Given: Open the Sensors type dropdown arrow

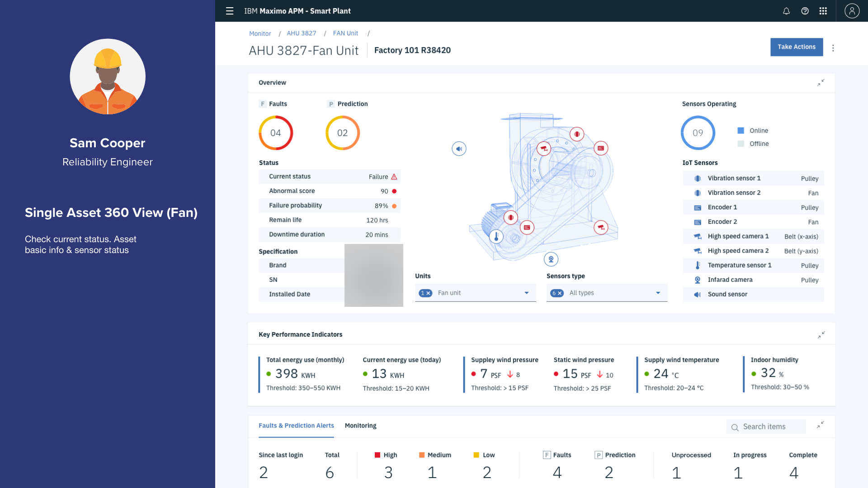Looking at the screenshot, I should 658,293.
